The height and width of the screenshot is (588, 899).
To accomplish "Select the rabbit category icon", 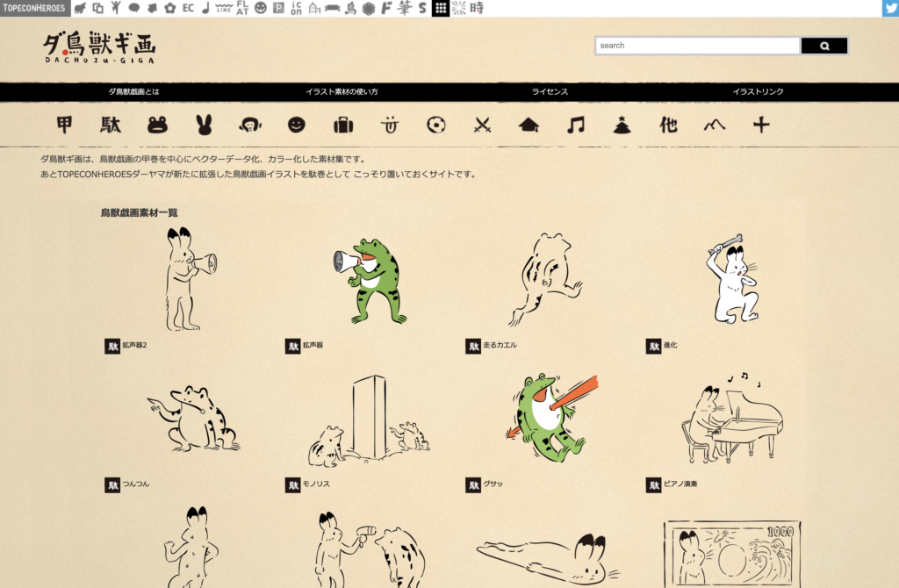I will [x=204, y=125].
